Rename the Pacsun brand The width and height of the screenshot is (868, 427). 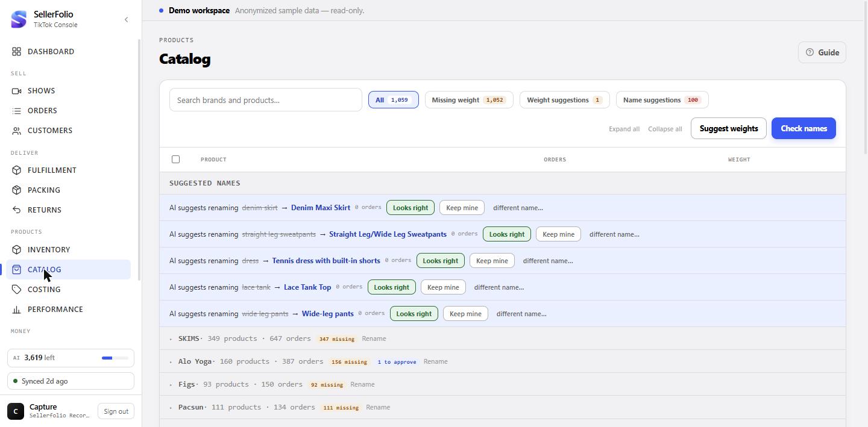point(378,408)
